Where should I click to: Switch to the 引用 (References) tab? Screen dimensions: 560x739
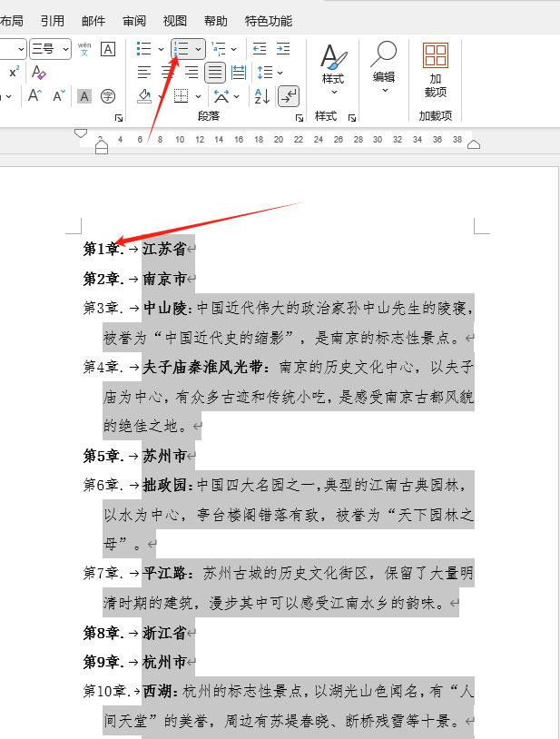53,21
